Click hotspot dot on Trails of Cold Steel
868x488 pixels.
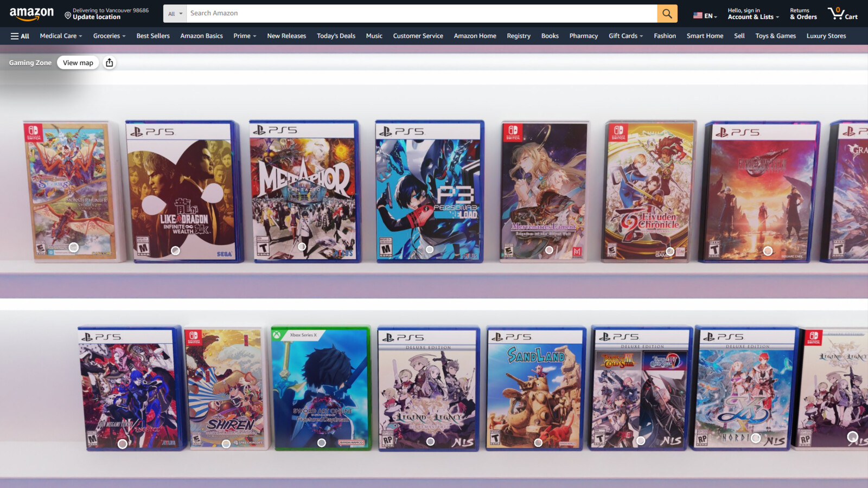[641, 441]
